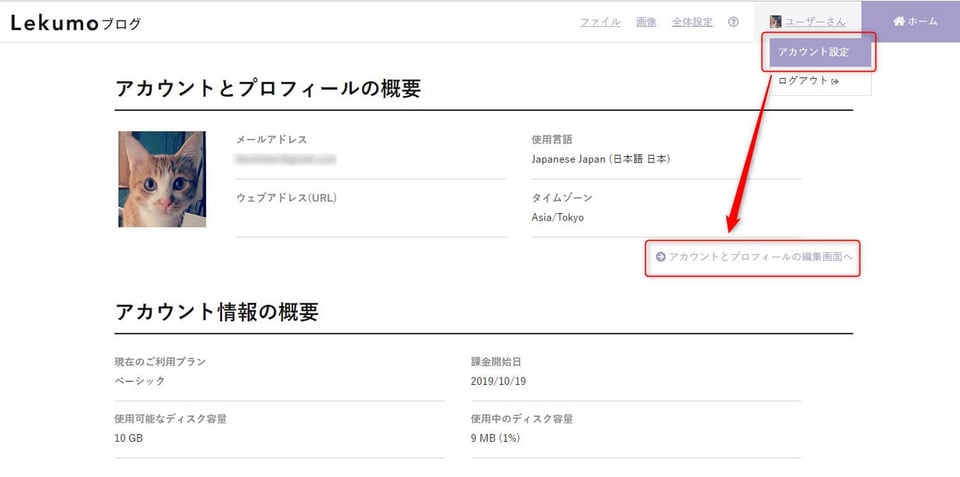The height and width of the screenshot is (477, 960).
Task: Click the logout arrow icon beside ログアウト
Action: [835, 81]
